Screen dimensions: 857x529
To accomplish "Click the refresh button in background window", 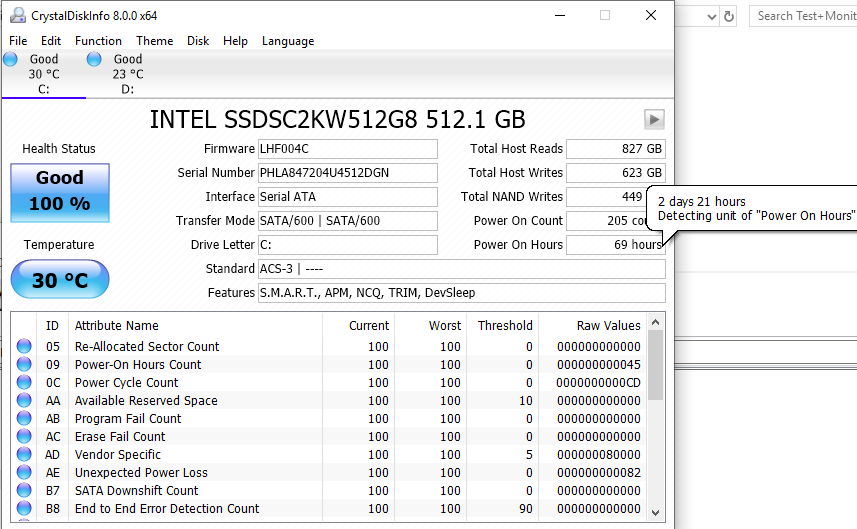I will point(729,16).
